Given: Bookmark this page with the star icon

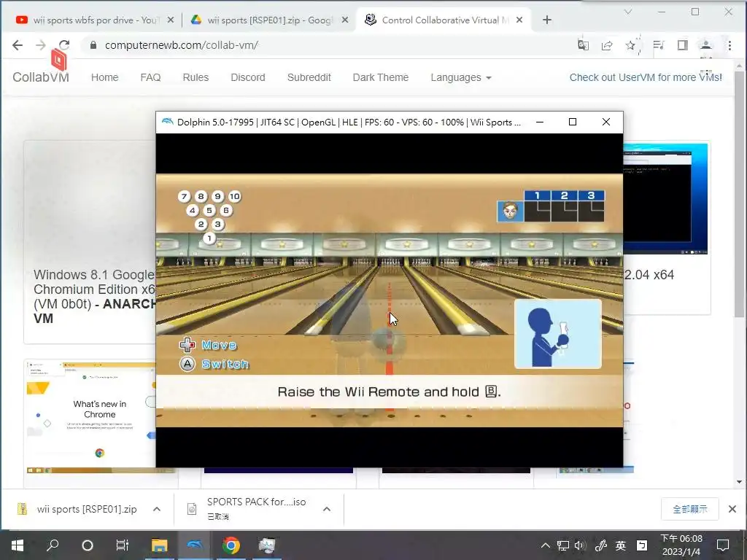Looking at the screenshot, I should pos(631,45).
